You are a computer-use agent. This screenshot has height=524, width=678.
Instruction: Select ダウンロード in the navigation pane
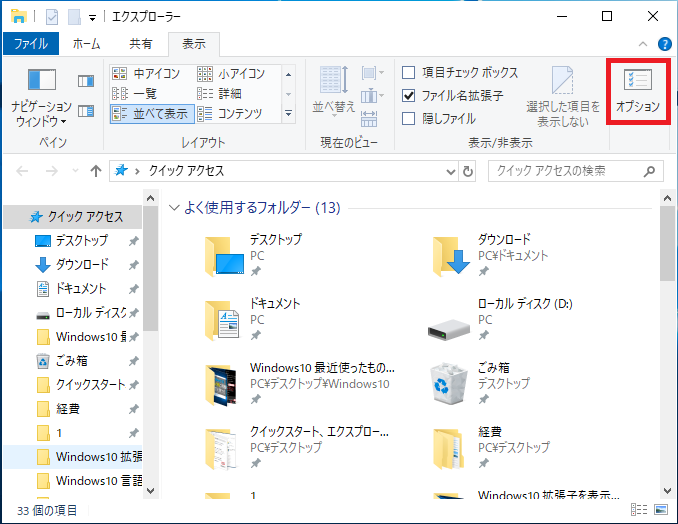point(73,264)
